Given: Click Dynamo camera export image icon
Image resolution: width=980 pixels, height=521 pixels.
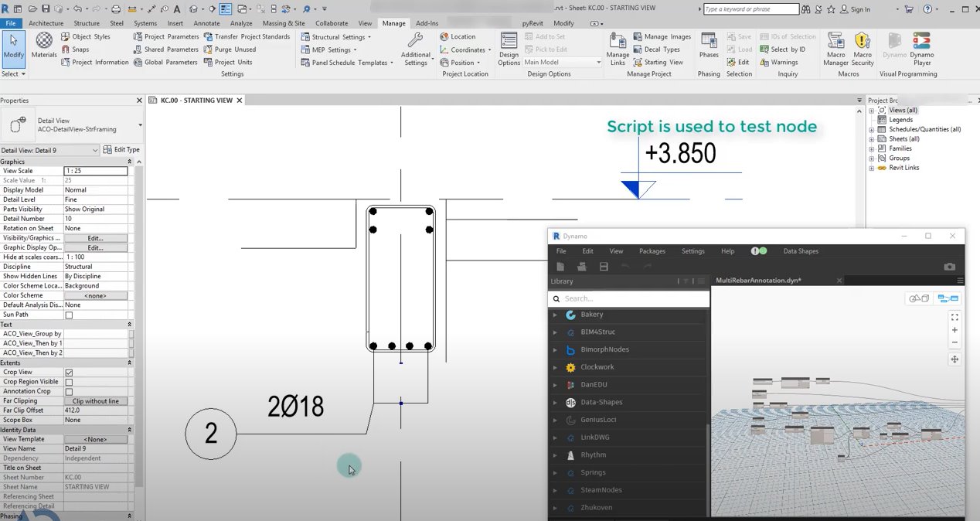Looking at the screenshot, I should click(x=949, y=267).
